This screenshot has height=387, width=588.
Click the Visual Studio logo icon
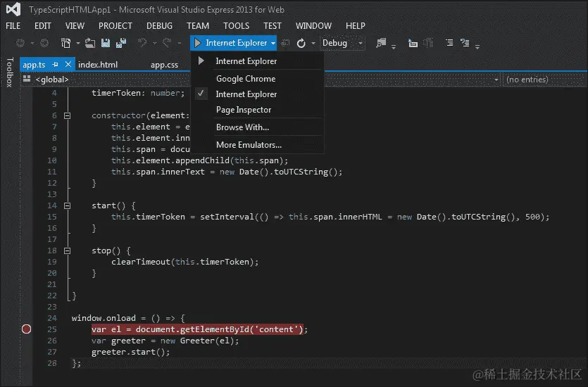pyautogui.click(x=13, y=9)
